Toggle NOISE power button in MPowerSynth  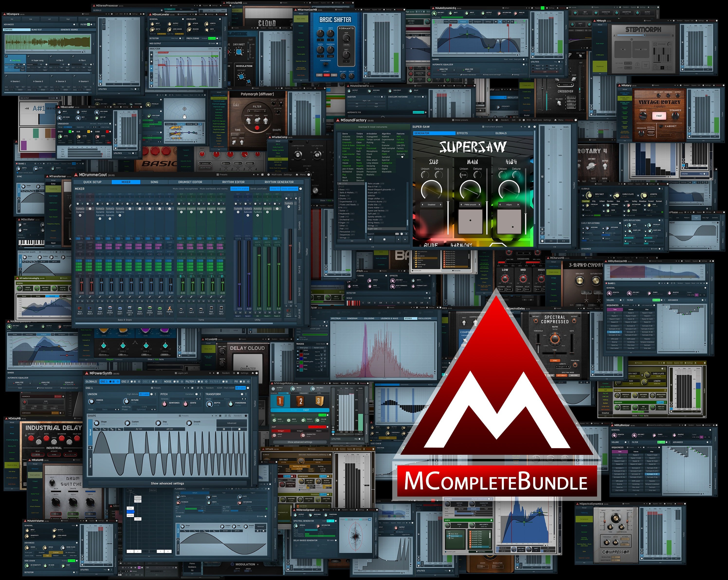tap(182, 381)
